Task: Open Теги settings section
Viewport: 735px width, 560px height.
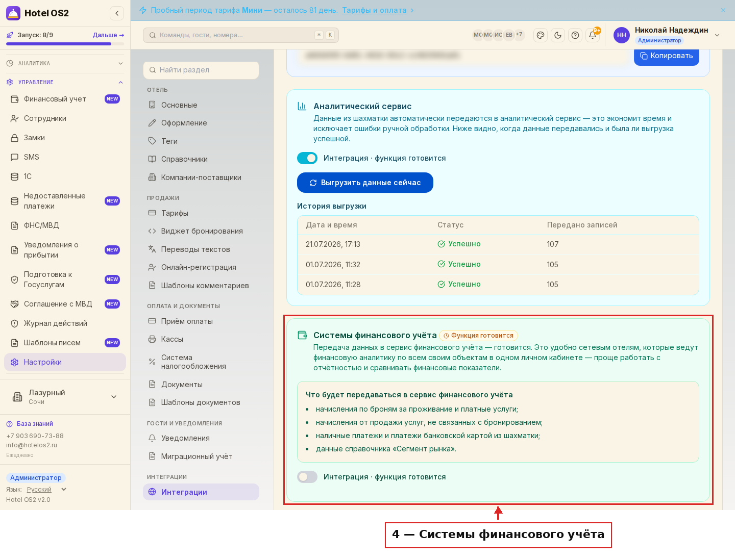Action: [201, 141]
